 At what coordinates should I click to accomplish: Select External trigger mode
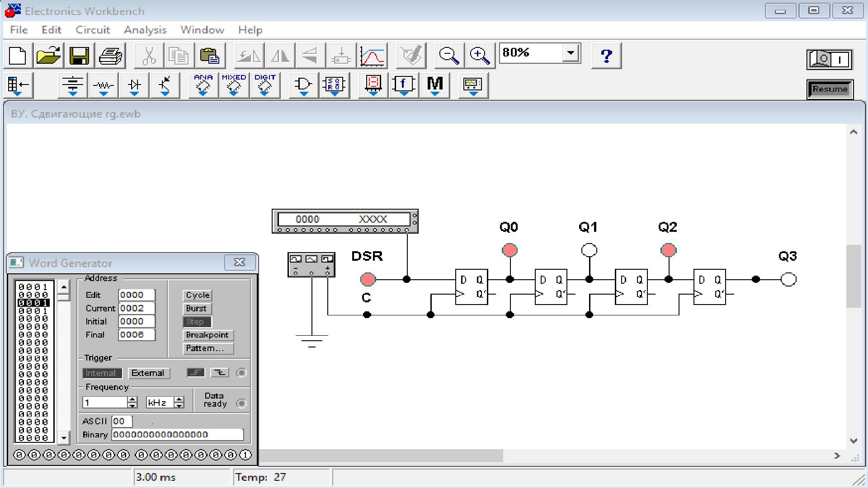(x=148, y=373)
